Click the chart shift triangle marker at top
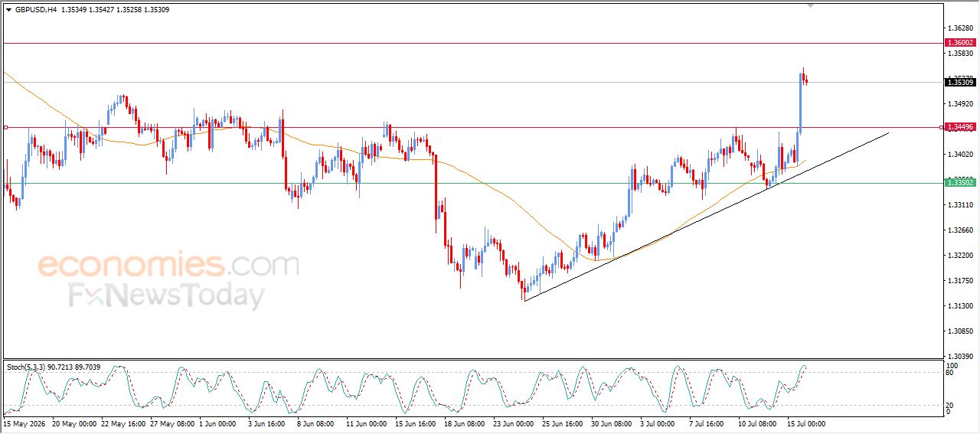980x434 pixels. (x=810, y=5)
